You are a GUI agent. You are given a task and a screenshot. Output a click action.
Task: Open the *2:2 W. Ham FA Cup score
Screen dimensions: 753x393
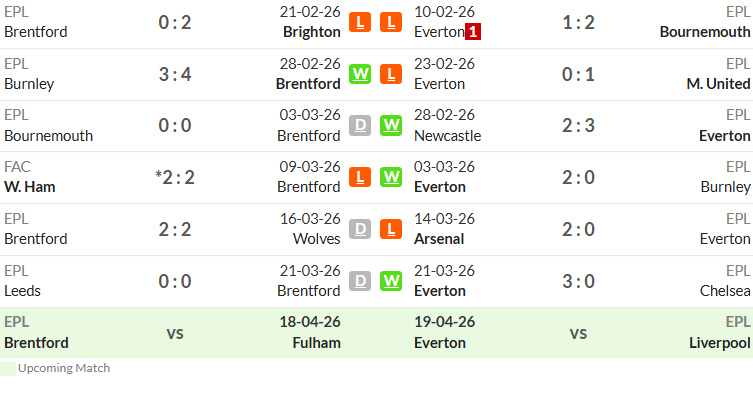[x=175, y=177]
